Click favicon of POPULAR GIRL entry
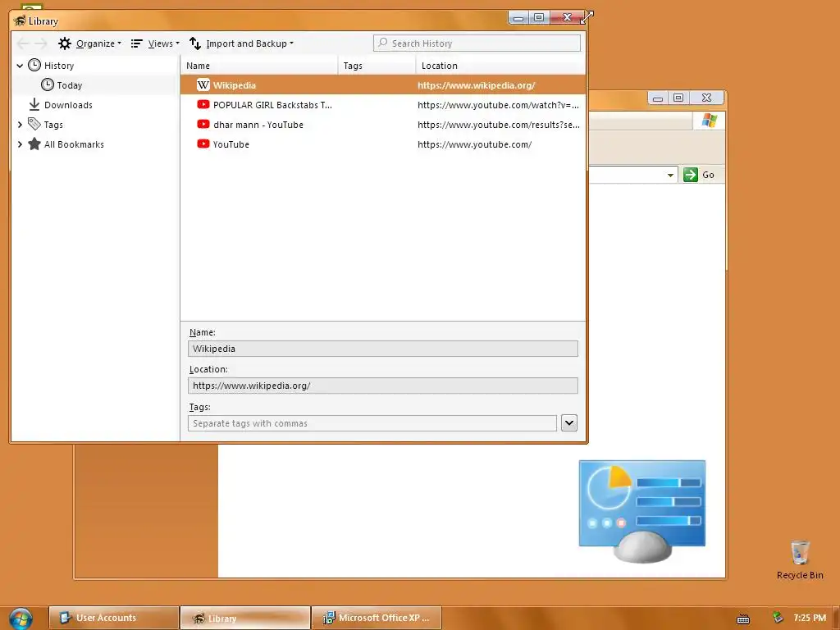 [x=203, y=104]
